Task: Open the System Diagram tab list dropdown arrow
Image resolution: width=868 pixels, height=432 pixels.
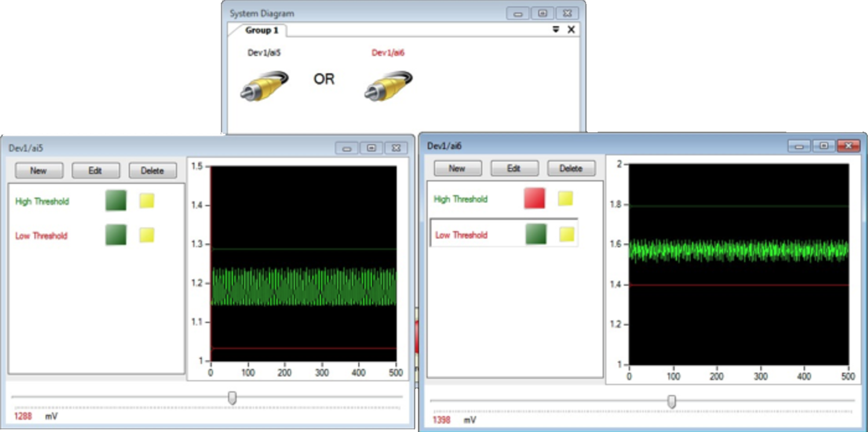Action: (x=556, y=30)
